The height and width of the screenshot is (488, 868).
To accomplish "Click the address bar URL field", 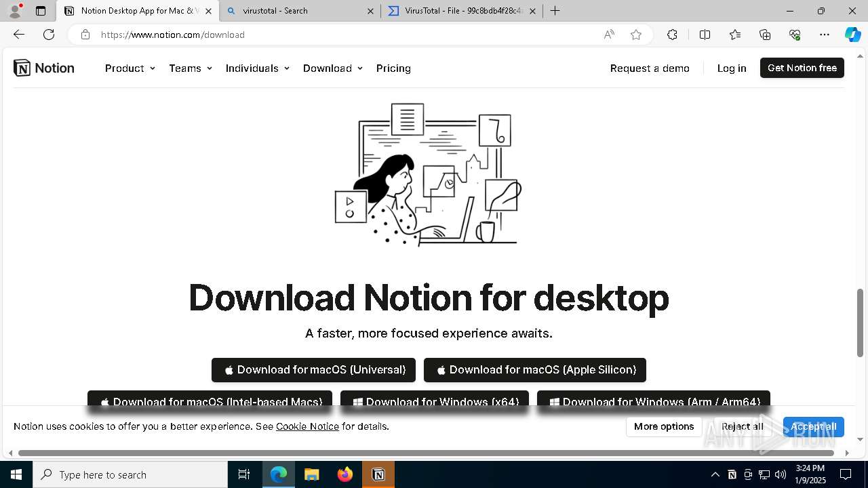I will [x=346, y=35].
